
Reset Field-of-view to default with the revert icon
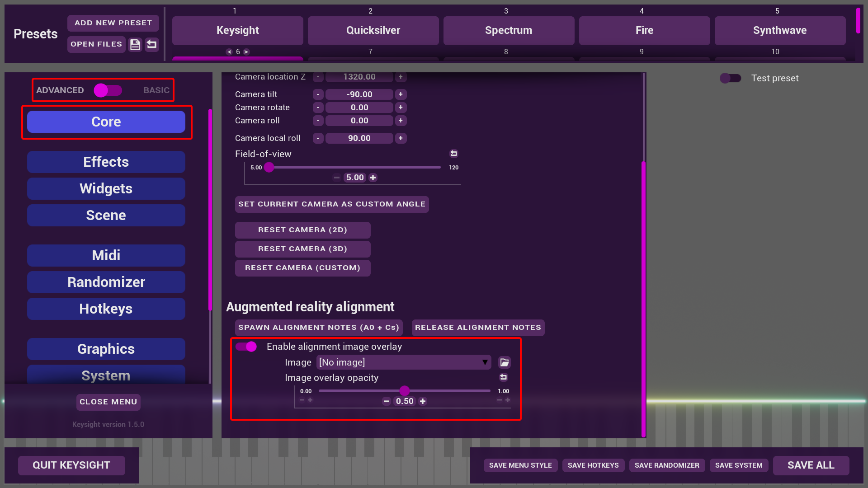(x=453, y=154)
